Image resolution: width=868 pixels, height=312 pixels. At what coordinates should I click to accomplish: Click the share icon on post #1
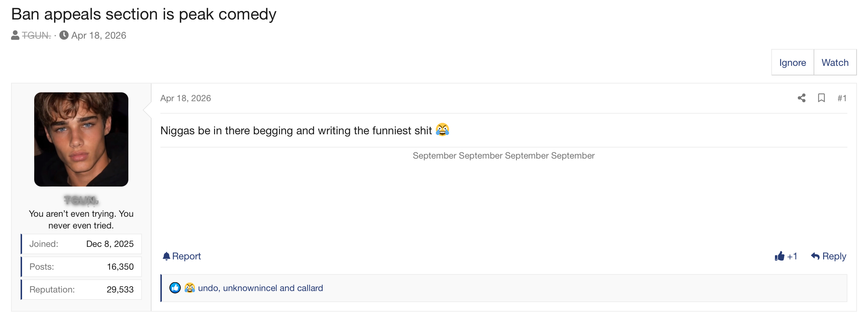point(801,98)
